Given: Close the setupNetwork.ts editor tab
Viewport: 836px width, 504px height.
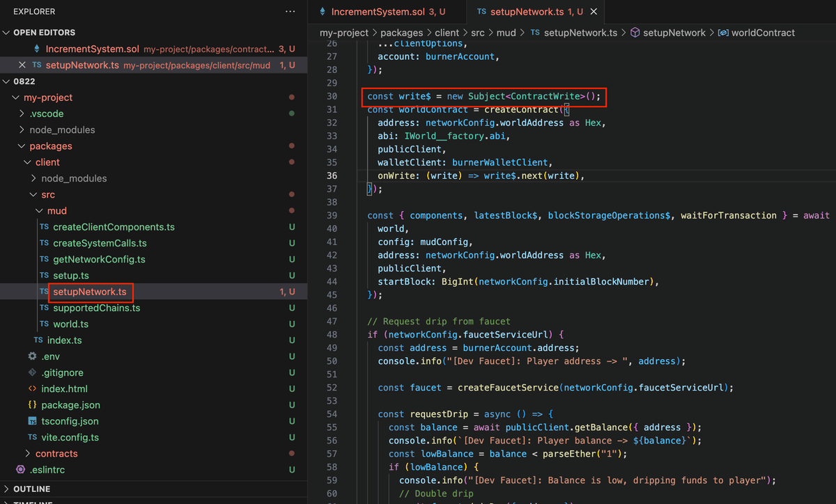Looking at the screenshot, I should (594, 12).
